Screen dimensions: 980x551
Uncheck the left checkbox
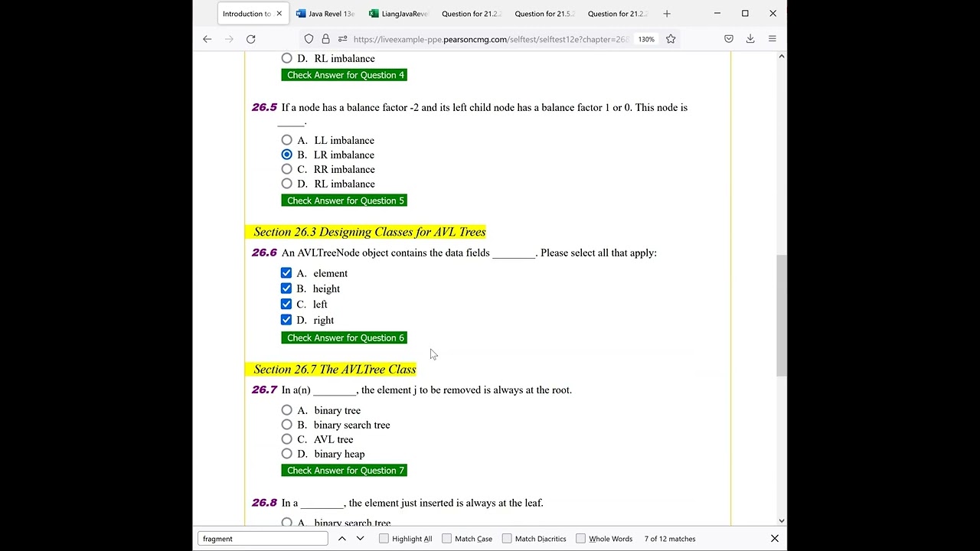coord(286,304)
